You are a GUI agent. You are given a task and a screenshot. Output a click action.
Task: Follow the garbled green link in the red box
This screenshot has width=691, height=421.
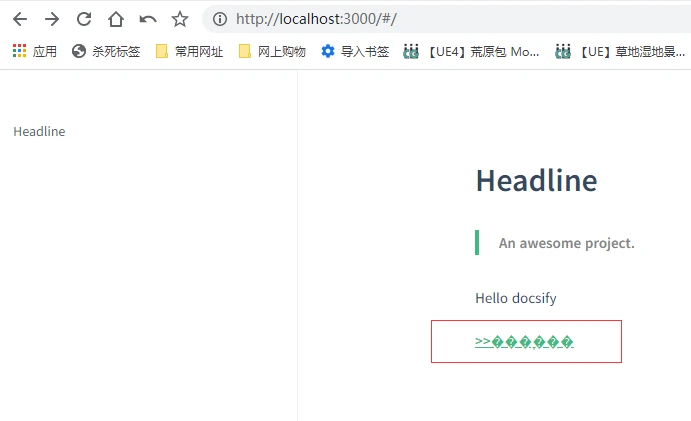pos(524,342)
